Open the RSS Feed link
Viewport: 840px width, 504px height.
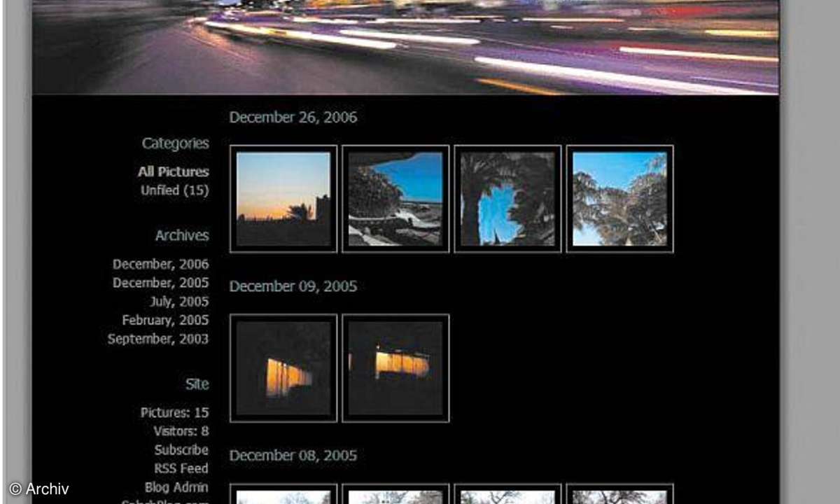[x=181, y=468]
